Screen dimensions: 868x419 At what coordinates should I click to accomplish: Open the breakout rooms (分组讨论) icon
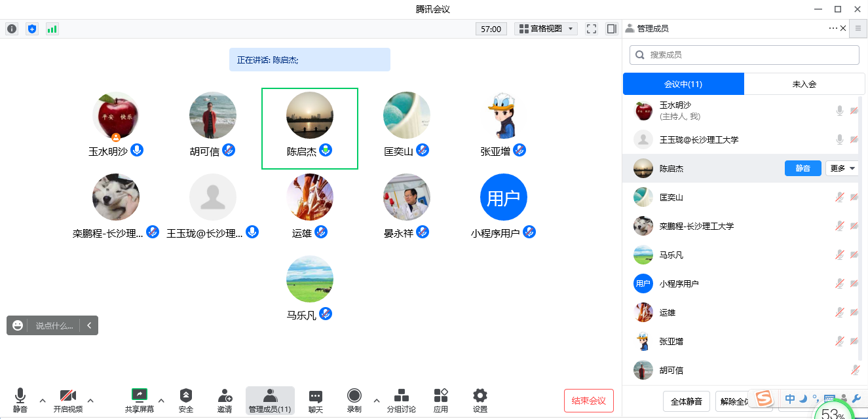coord(401,400)
